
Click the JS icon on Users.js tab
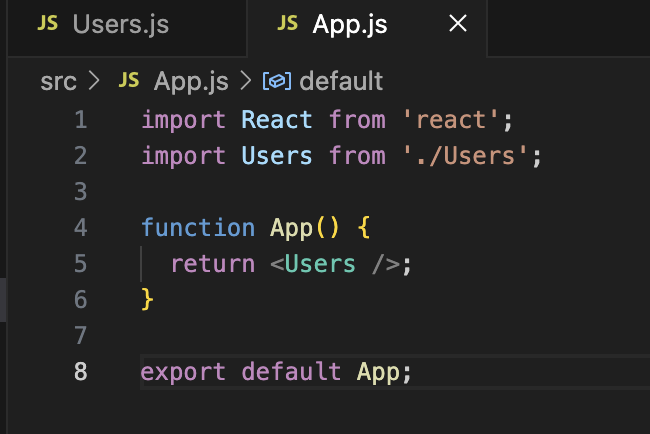[x=47, y=23]
